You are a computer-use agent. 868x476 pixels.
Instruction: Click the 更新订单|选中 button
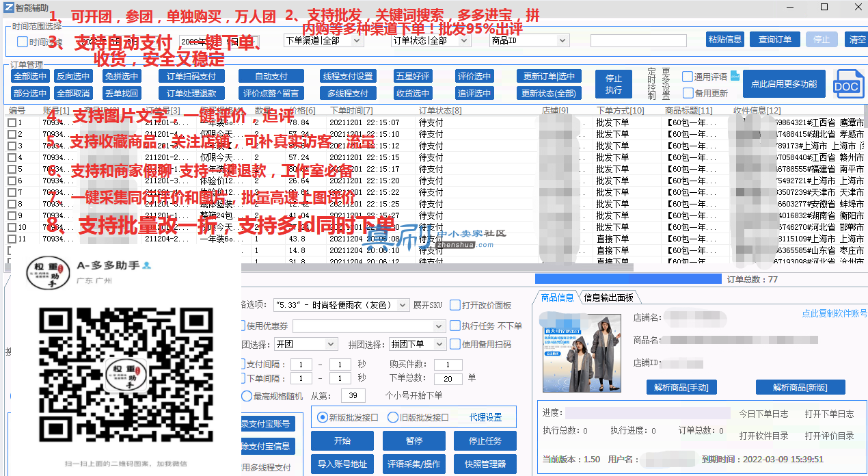[x=548, y=76]
